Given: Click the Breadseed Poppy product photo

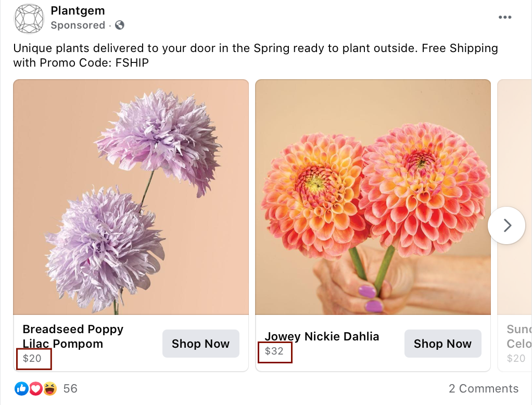Looking at the screenshot, I should pos(131,197).
